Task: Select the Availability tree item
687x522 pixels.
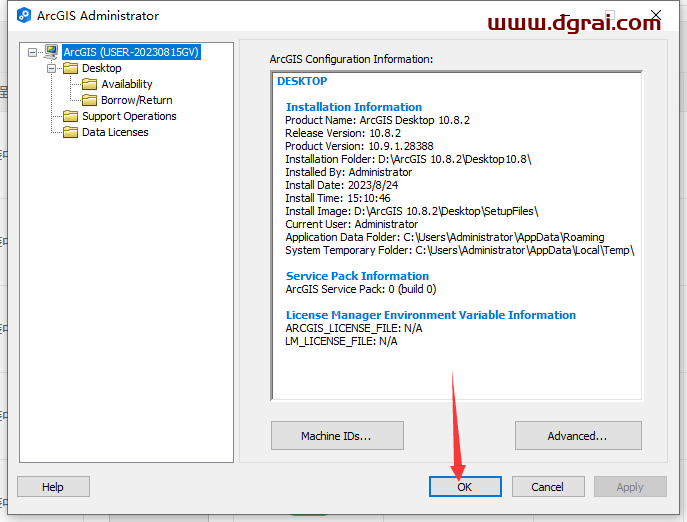Action: click(127, 84)
